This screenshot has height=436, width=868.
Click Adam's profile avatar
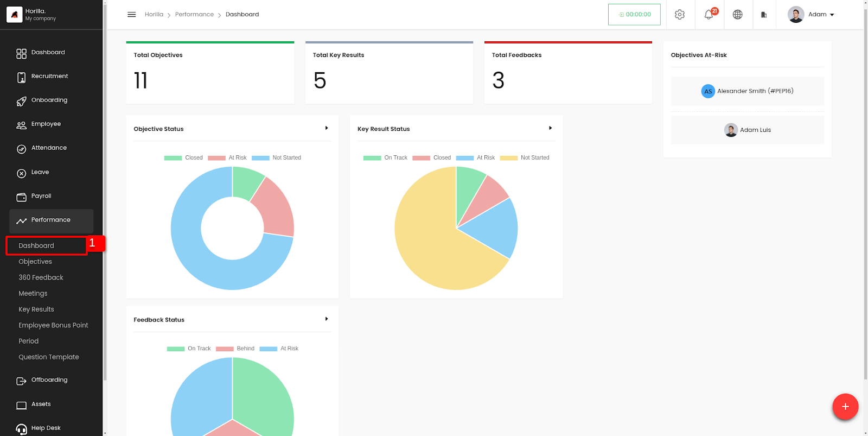(x=796, y=15)
